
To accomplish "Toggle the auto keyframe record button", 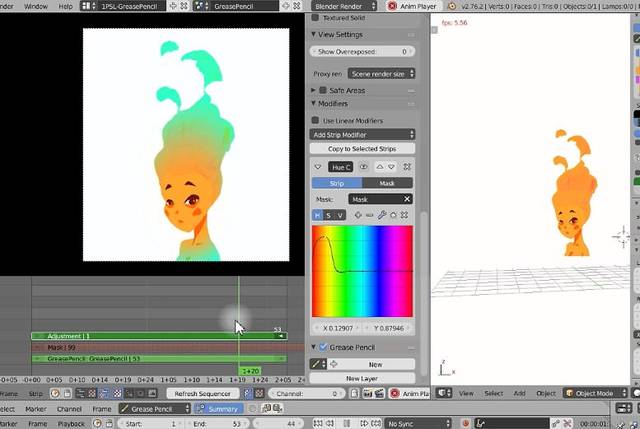I will tap(465, 424).
